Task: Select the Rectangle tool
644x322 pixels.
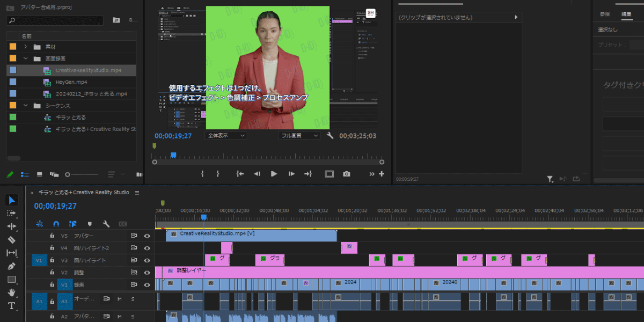Action: 12,279
